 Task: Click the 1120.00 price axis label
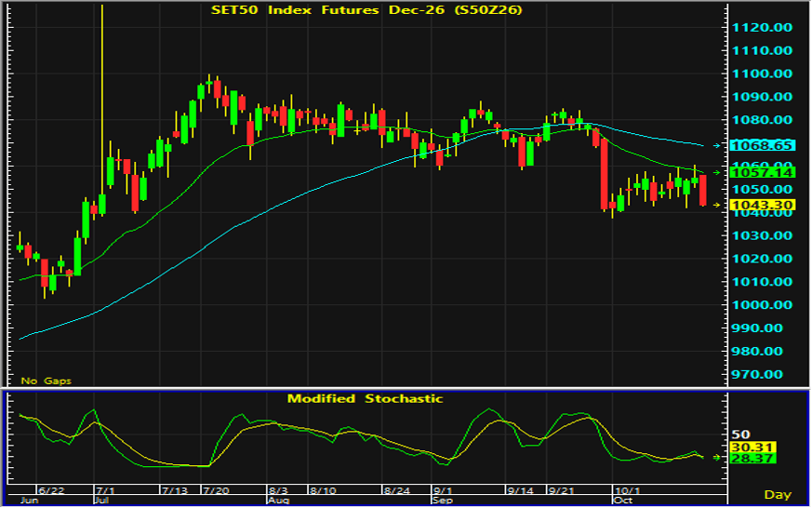point(762,27)
